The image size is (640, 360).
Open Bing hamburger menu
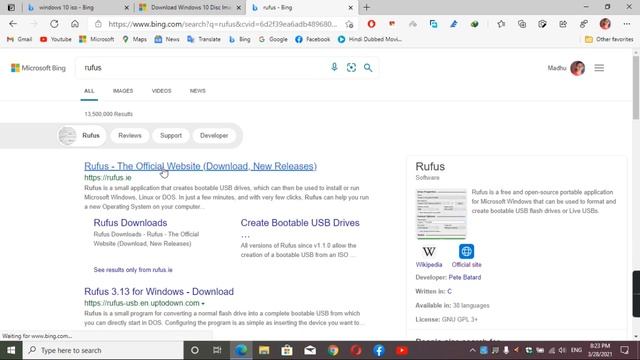click(x=599, y=68)
